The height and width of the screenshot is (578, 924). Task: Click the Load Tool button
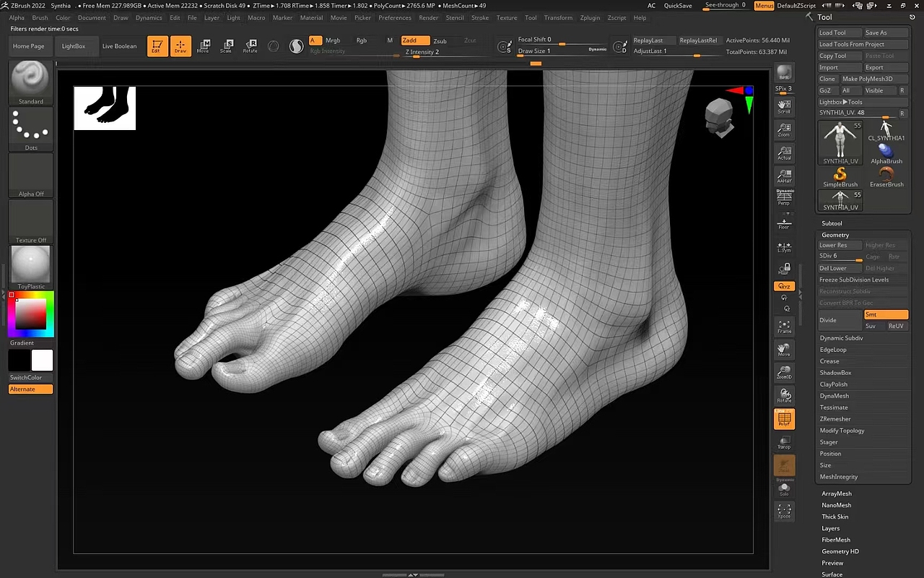click(x=840, y=33)
